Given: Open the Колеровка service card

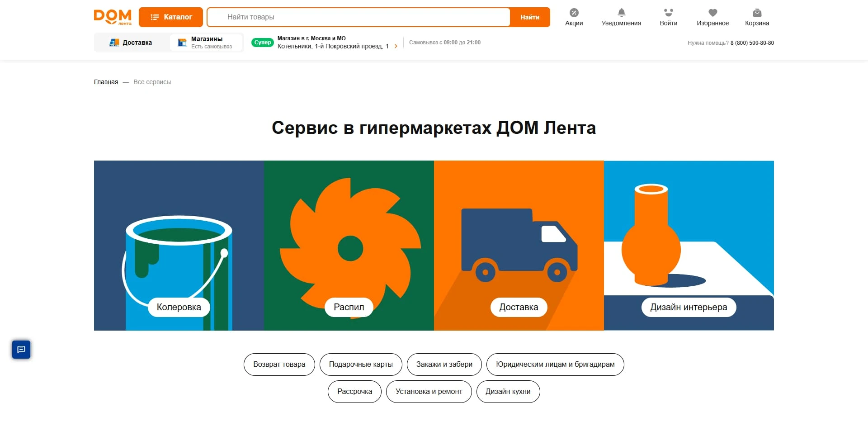Looking at the screenshot, I should [179, 246].
